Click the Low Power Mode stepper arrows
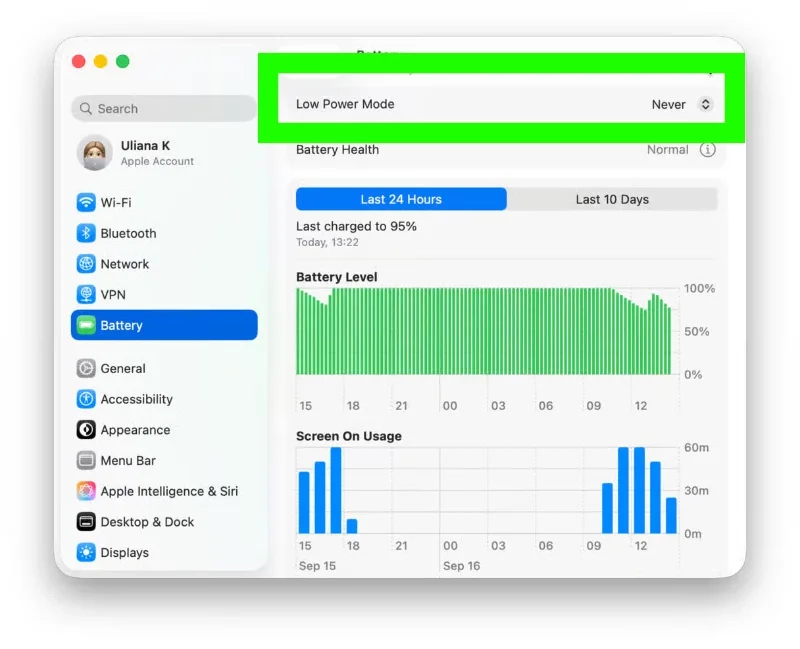Screen dimensions: 800x649 tap(705, 104)
